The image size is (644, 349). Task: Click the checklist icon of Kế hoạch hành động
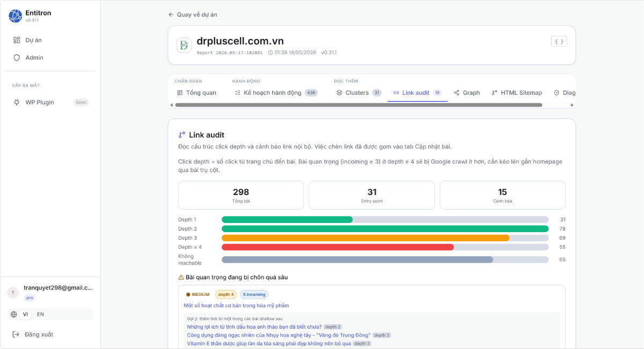pyautogui.click(x=238, y=93)
